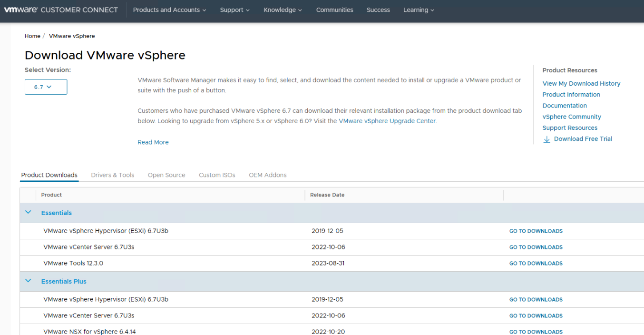The height and width of the screenshot is (335, 644).
Task: Go to downloads for Essentials Plus vCenter Server
Action: tap(536, 316)
